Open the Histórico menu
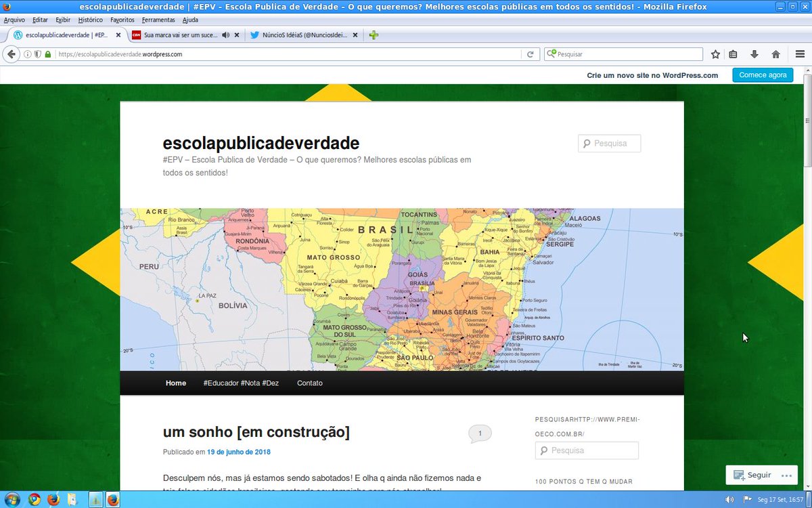Screen dimensions: 812x508 (x=90, y=20)
